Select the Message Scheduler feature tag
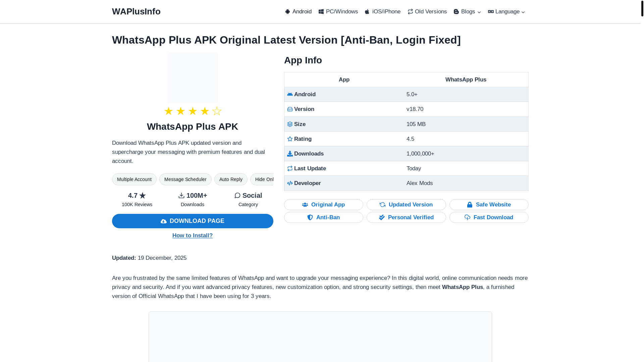The width and height of the screenshot is (644, 362). [x=185, y=179]
